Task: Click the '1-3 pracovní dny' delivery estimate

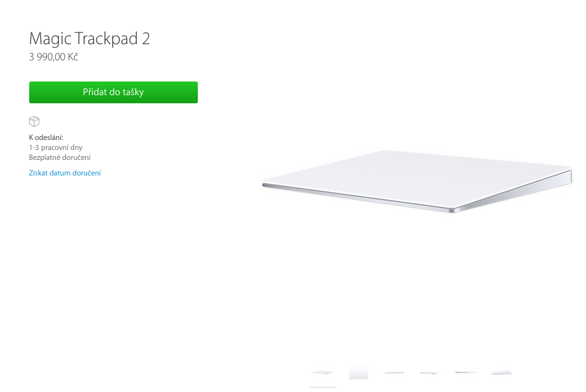Action: click(x=56, y=147)
